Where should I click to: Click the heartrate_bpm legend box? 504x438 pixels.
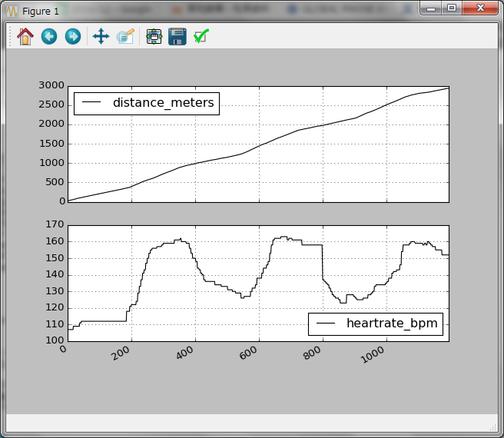(x=376, y=324)
